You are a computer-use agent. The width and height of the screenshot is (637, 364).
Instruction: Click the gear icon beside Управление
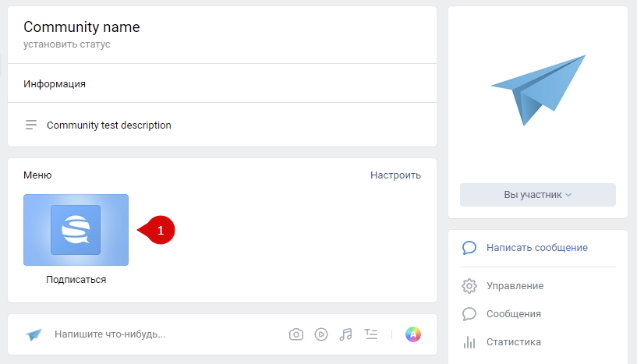[x=469, y=286]
